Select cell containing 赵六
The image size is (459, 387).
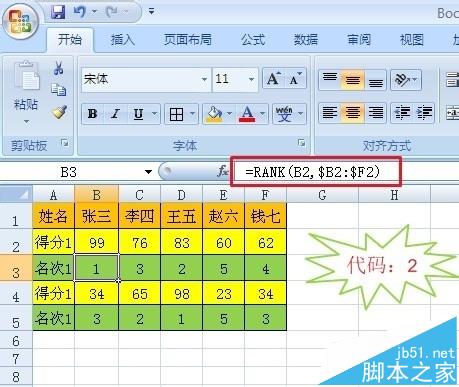pos(223,216)
